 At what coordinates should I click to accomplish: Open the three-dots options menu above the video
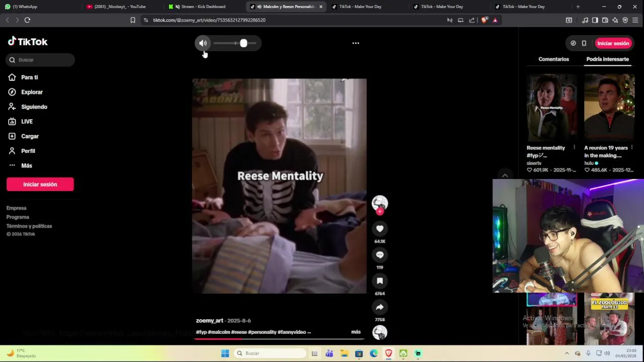[356, 43]
